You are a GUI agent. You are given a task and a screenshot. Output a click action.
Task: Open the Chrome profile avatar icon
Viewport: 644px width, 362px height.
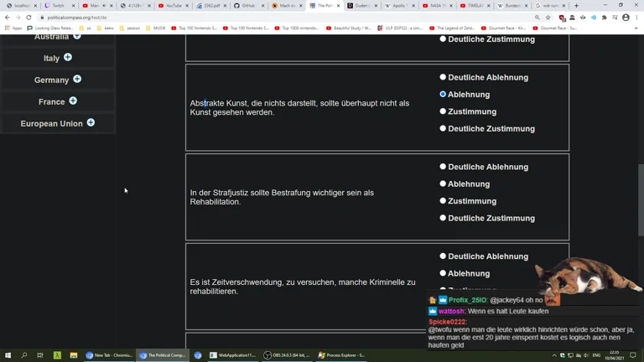point(626,17)
